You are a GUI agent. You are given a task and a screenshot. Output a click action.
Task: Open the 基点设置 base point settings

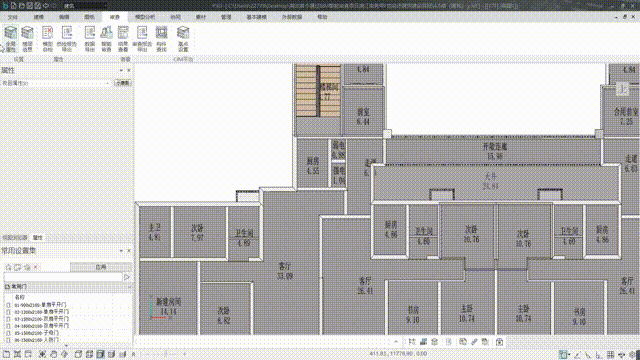click(x=183, y=39)
